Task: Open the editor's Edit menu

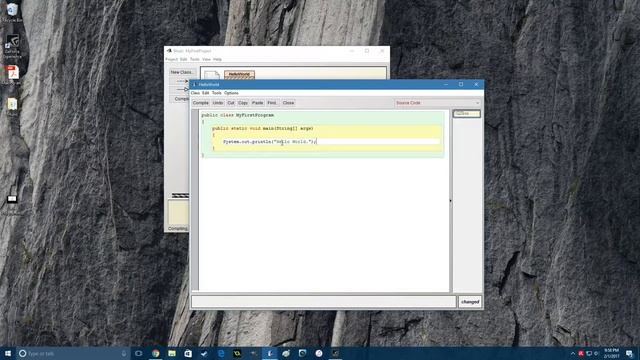Action: pyautogui.click(x=206, y=93)
